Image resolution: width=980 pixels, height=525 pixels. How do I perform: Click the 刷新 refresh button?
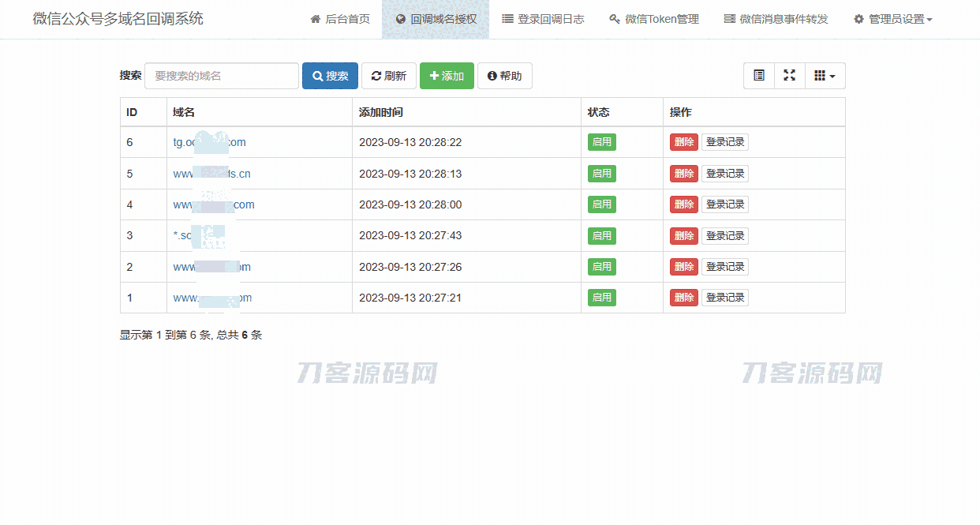[x=388, y=76]
